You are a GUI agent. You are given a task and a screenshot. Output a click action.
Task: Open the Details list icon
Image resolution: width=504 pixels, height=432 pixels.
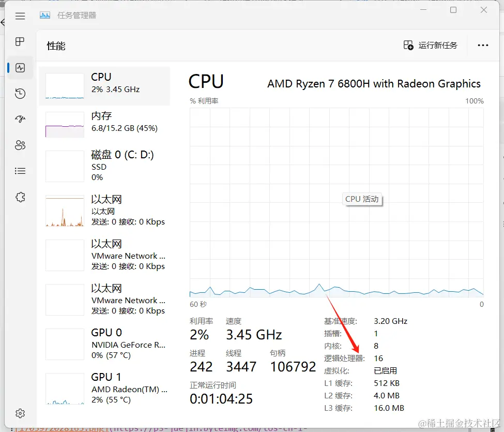[20, 171]
